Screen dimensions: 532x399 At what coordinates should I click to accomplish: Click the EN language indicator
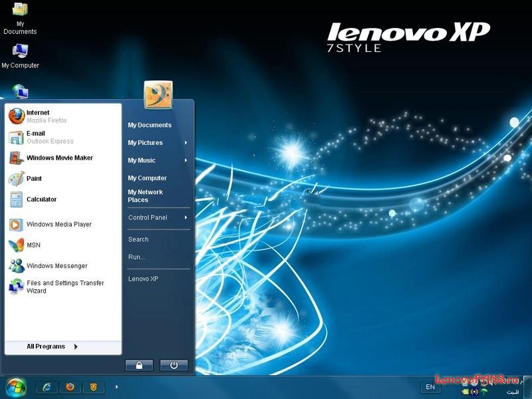(x=430, y=386)
